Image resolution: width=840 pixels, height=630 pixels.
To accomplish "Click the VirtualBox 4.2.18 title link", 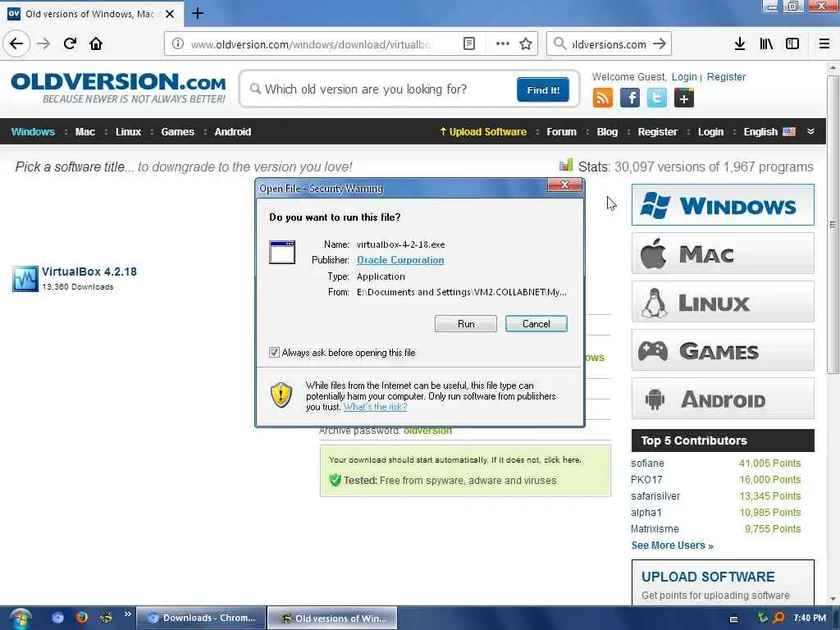I will [x=89, y=272].
